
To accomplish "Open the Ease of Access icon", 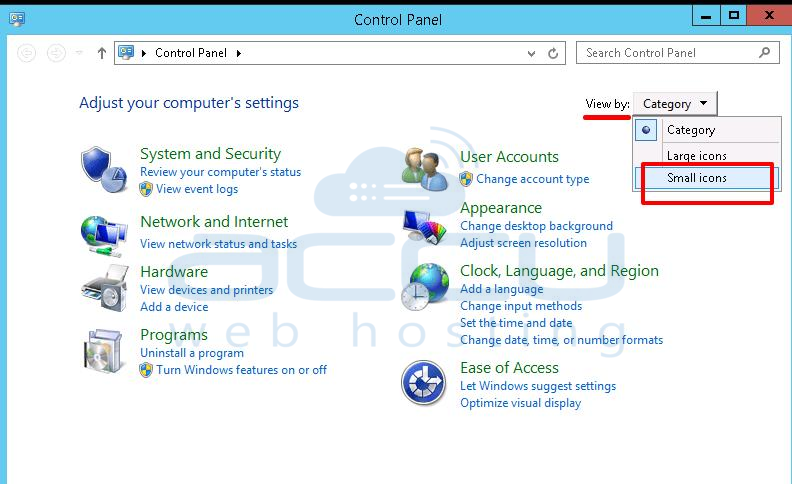I will pos(423,383).
